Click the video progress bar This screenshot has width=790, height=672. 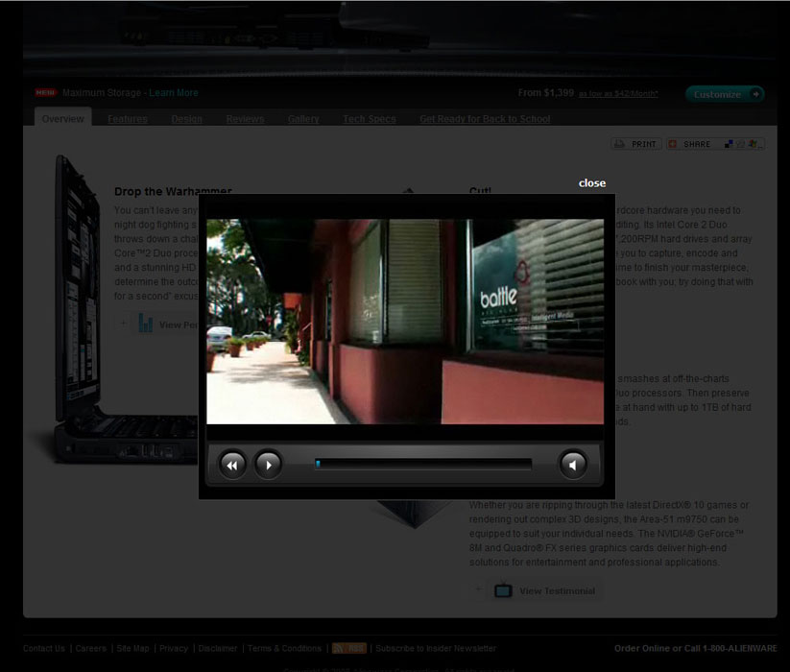click(x=422, y=465)
